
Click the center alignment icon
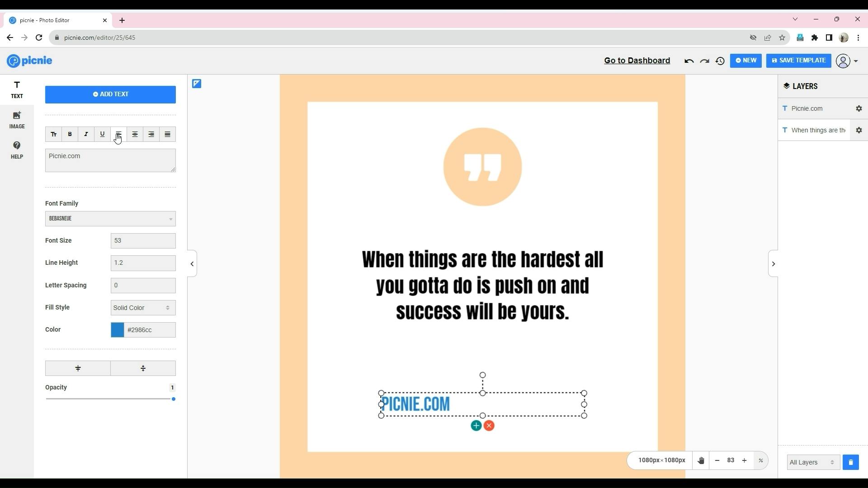click(x=135, y=134)
